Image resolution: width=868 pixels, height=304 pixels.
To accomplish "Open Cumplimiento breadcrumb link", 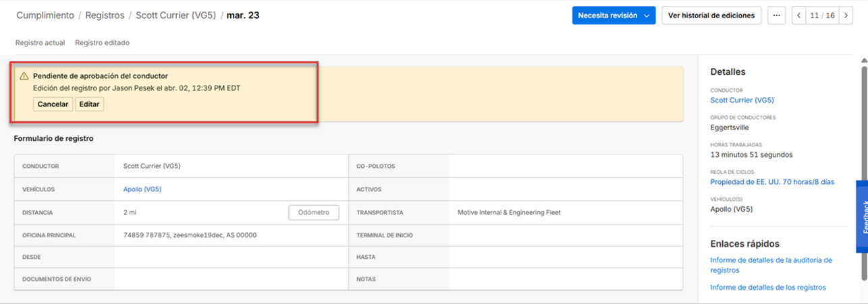I will click(45, 16).
